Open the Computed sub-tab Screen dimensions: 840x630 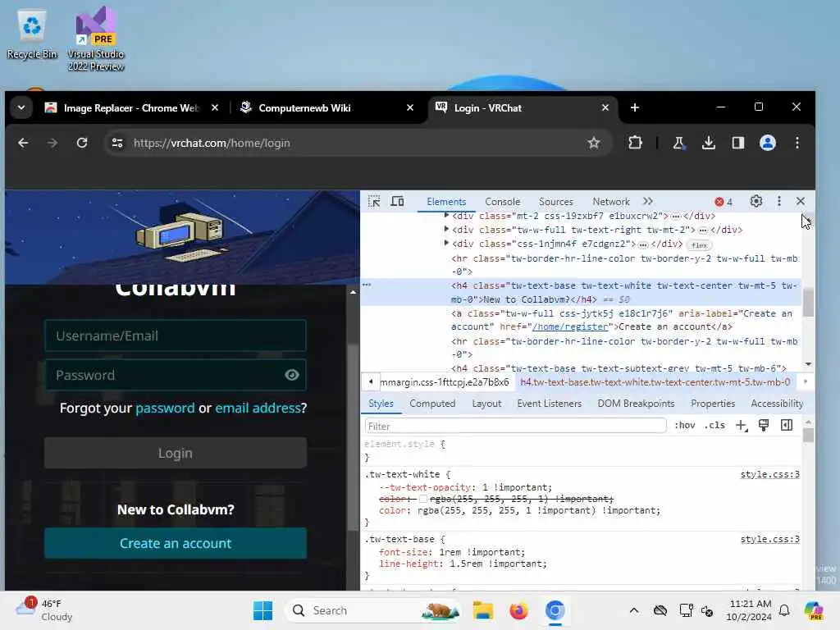(x=432, y=404)
